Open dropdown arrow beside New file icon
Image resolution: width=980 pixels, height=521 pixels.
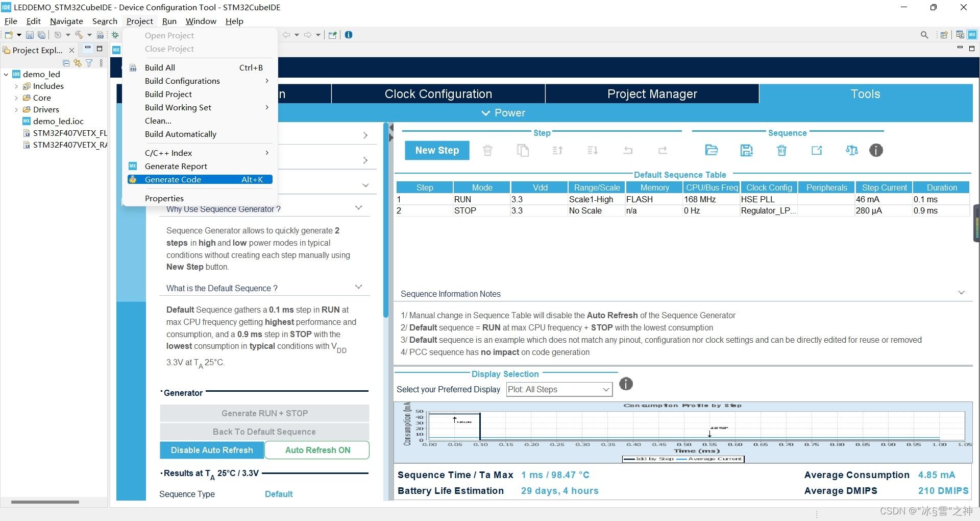coord(19,35)
